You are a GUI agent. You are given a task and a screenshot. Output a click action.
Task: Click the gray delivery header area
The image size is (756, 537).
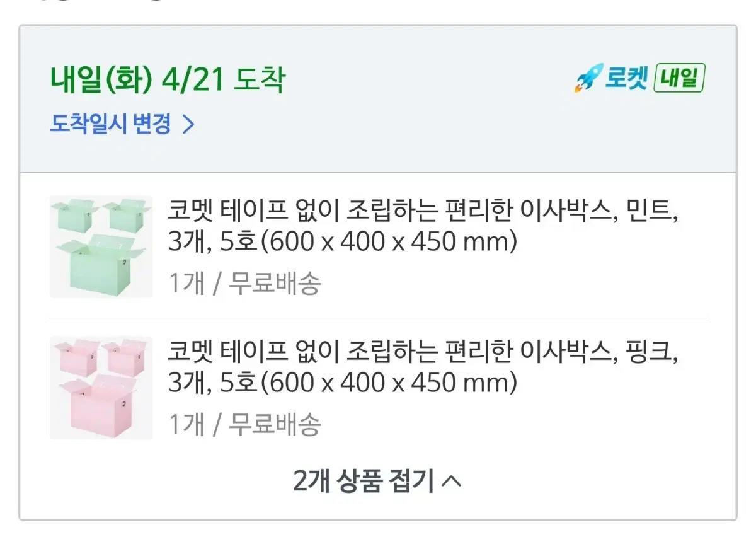pos(378,99)
